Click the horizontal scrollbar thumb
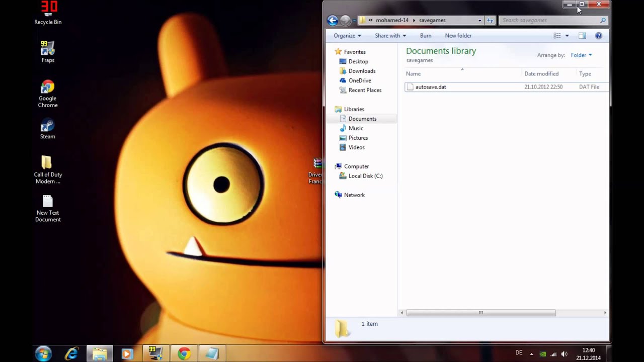Image resolution: width=644 pixels, height=362 pixels. pyautogui.click(x=480, y=313)
